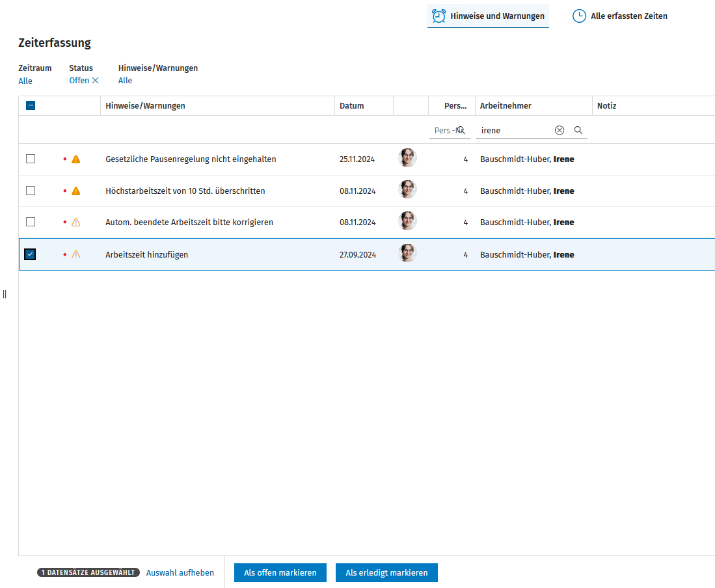Click Als offen markieren button

click(x=280, y=573)
